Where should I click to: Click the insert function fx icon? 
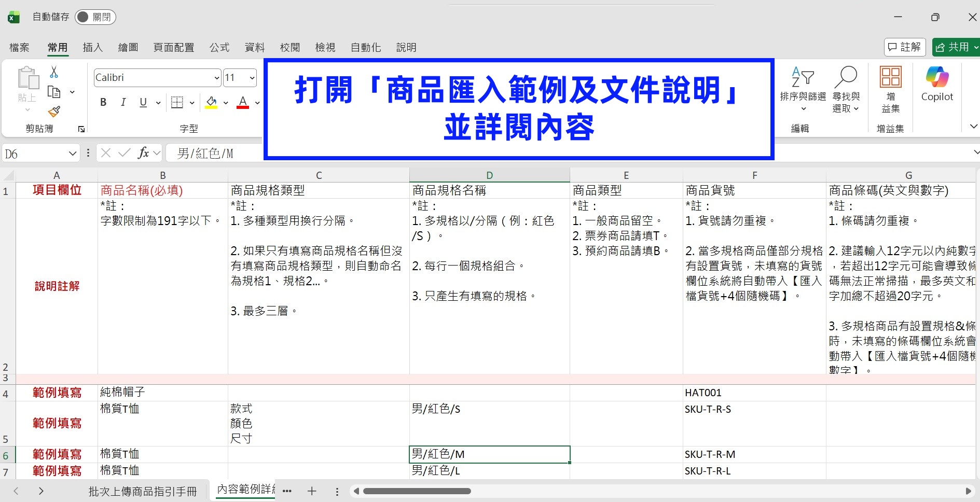point(143,152)
